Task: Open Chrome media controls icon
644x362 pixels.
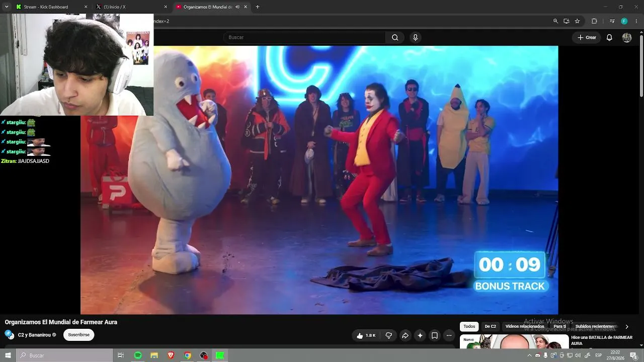Action: click(612, 21)
